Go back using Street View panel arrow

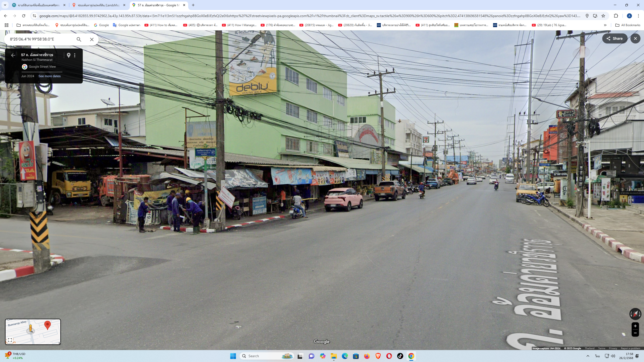13,55
